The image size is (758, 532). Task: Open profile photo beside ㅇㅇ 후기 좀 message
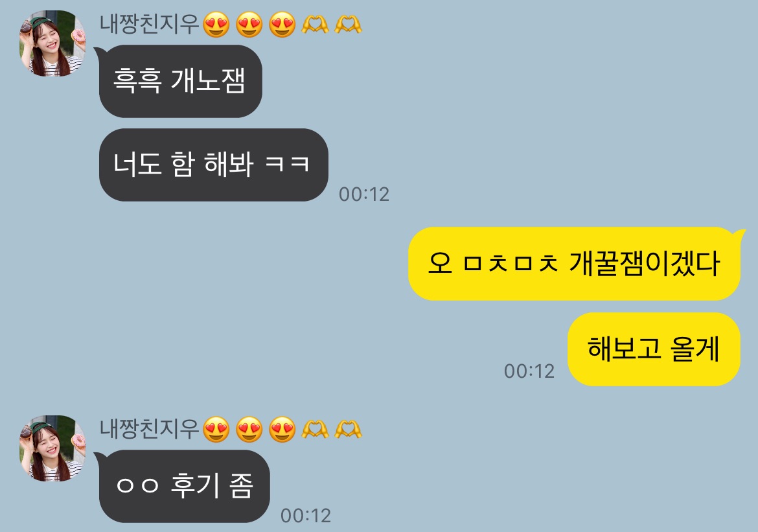pyautogui.click(x=52, y=448)
